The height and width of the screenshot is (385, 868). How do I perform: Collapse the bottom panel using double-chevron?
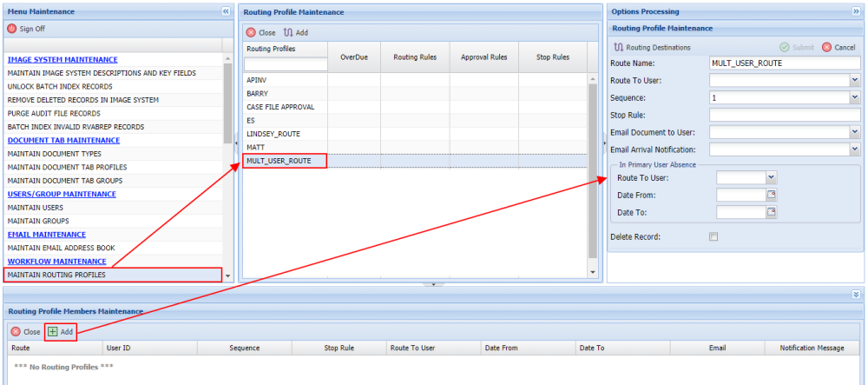point(857,294)
